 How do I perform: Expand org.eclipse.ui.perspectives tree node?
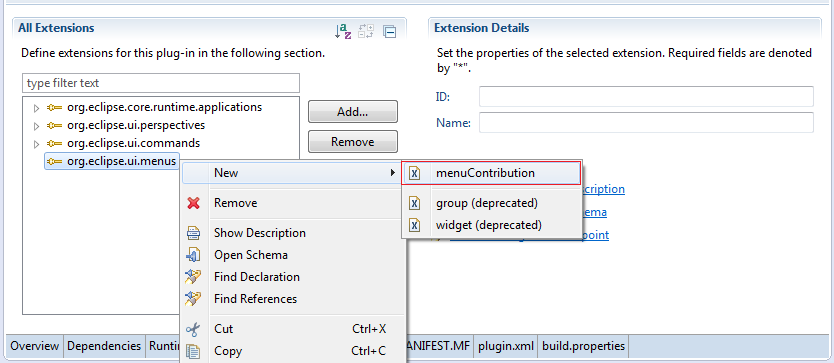tap(36, 127)
